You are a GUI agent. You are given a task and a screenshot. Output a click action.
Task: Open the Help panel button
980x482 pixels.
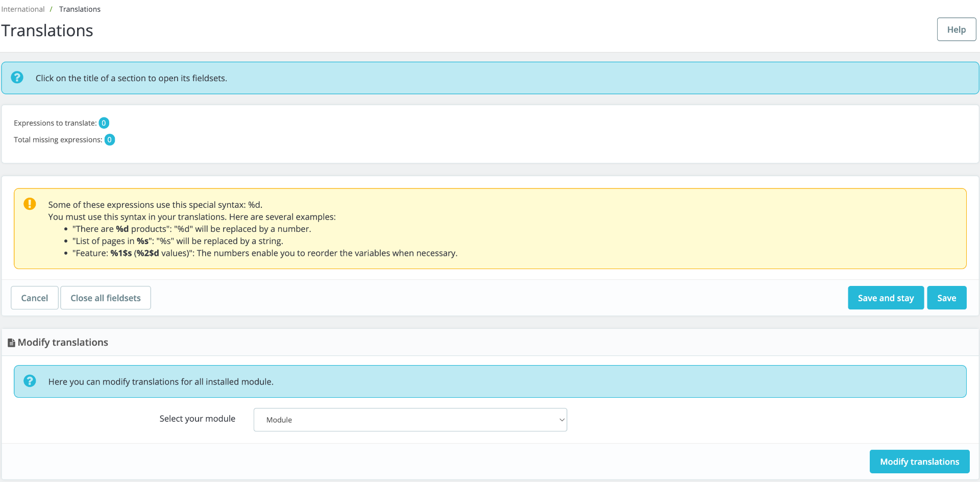point(957,30)
